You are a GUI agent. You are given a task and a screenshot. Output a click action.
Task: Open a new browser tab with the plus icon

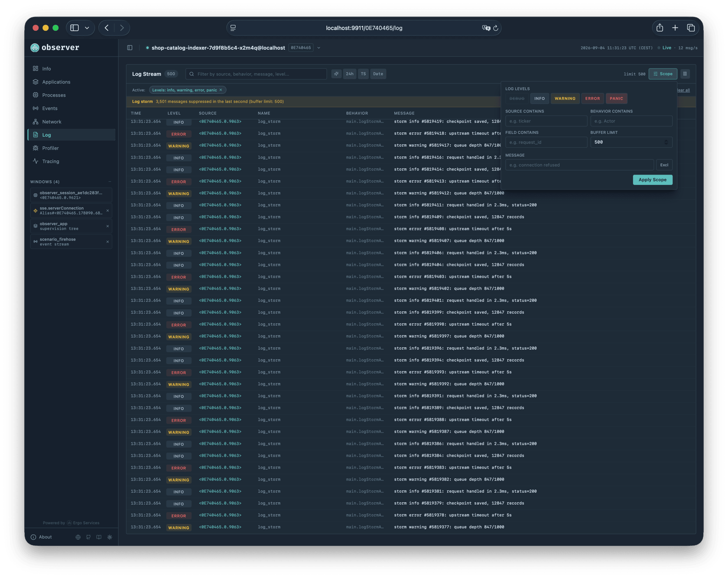[x=675, y=28]
